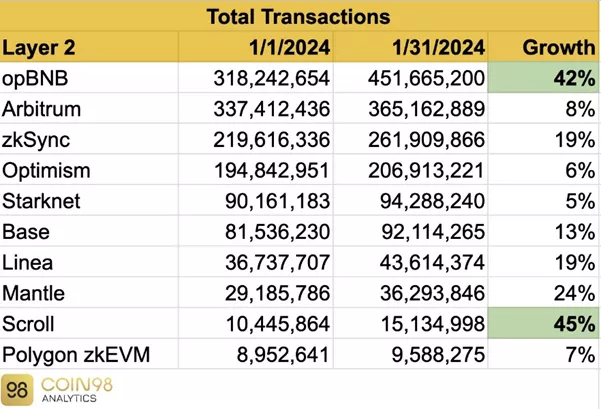This screenshot has width=601, height=409.
Task: Click the zkSync row label
Action: pyautogui.click(x=36, y=139)
